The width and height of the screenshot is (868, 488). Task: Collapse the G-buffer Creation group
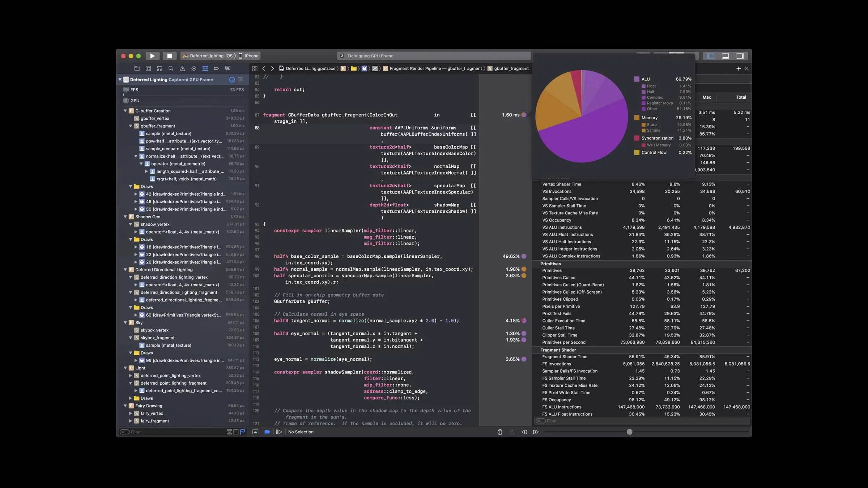pos(125,111)
